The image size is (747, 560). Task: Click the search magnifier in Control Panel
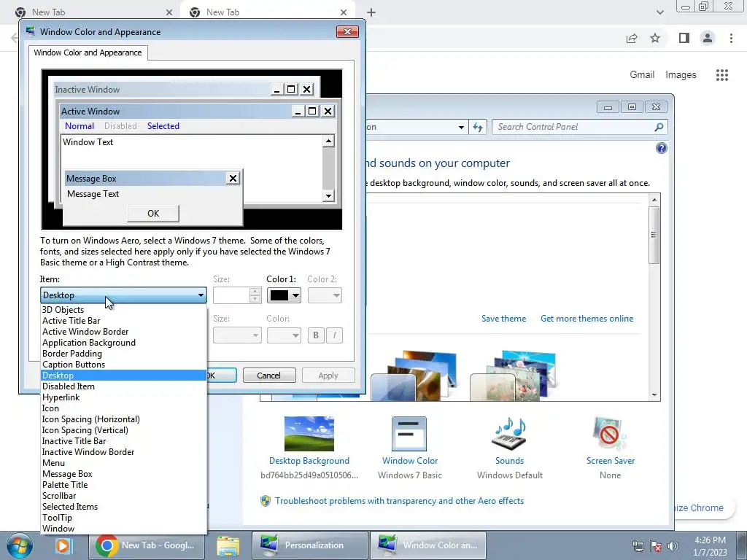pyautogui.click(x=659, y=127)
